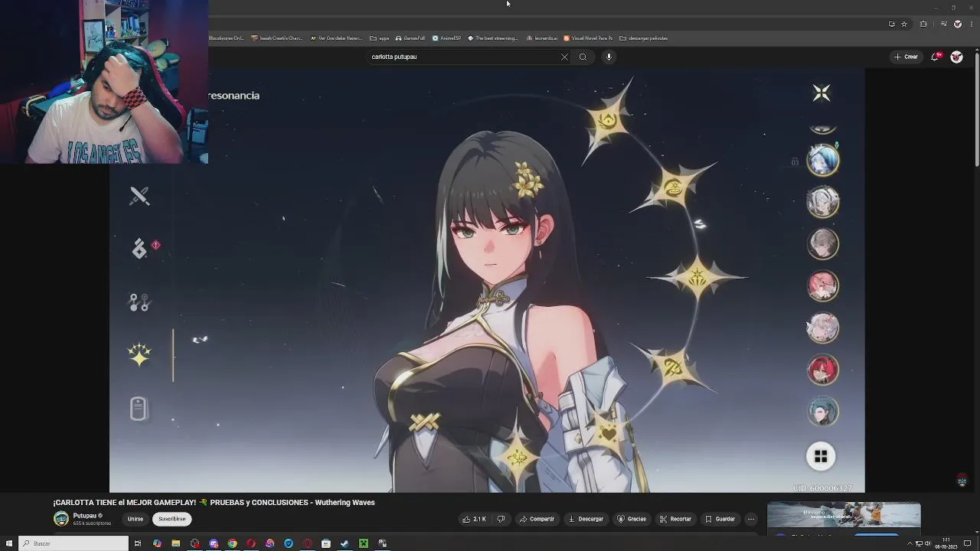Viewport: 980px width, 551px height.
Task: Open the GamesFull bookmark
Action: [x=410, y=38]
